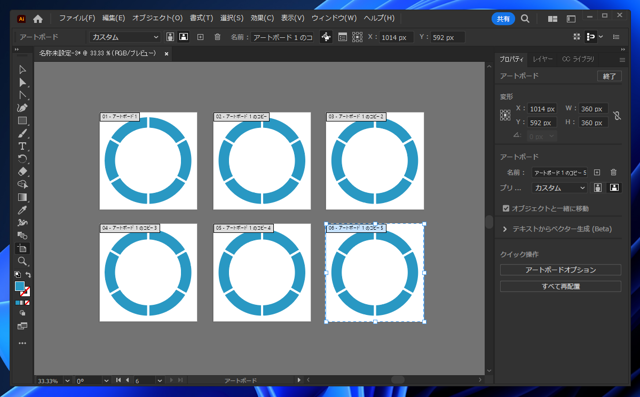Set landscape orientation in properties panel
The height and width of the screenshot is (397, 640).
tap(614, 188)
